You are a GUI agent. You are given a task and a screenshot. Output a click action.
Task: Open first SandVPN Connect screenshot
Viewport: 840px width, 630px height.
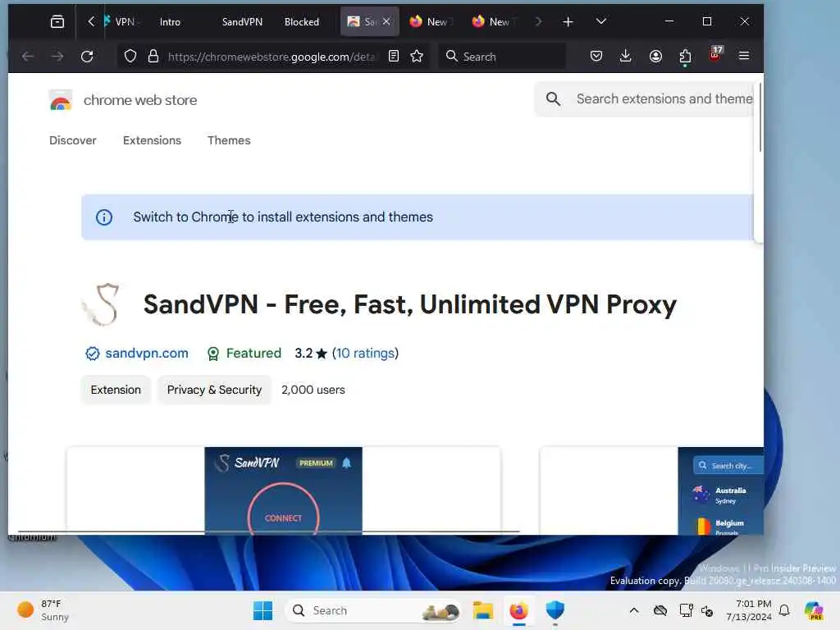pyautogui.click(x=284, y=491)
